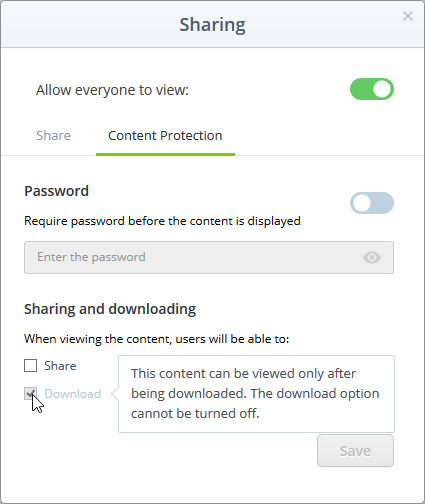Click the Sharing and downloading heading
The width and height of the screenshot is (425, 504).
110,309
